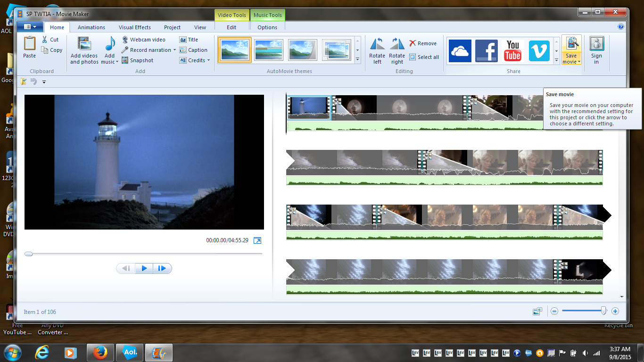The image size is (644, 362).
Task: Click Rotate left
Action: point(377,51)
